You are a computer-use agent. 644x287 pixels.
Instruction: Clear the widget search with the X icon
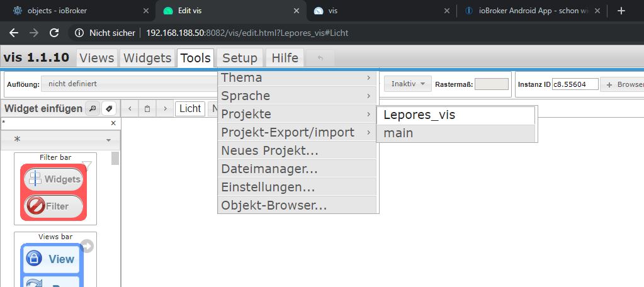(113, 123)
